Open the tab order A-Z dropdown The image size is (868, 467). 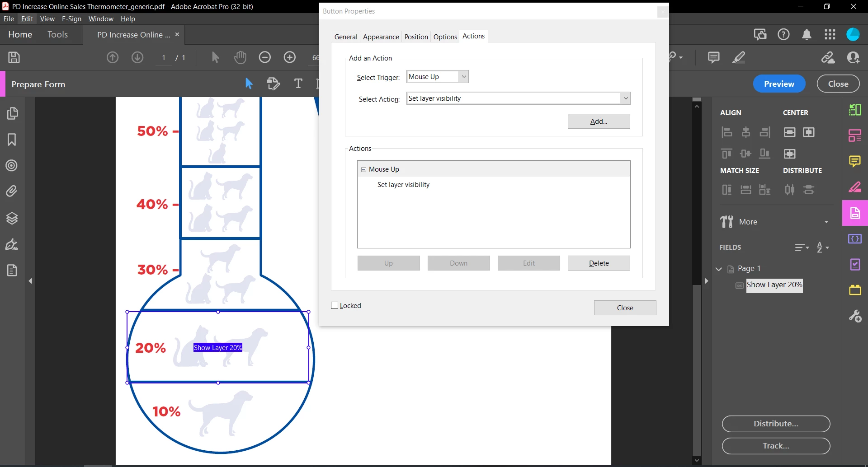[823, 248]
